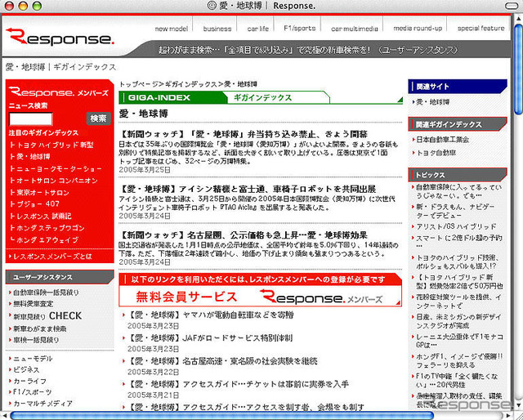Click トップページ breadcrumb link
523x420 pixels.
[138, 84]
